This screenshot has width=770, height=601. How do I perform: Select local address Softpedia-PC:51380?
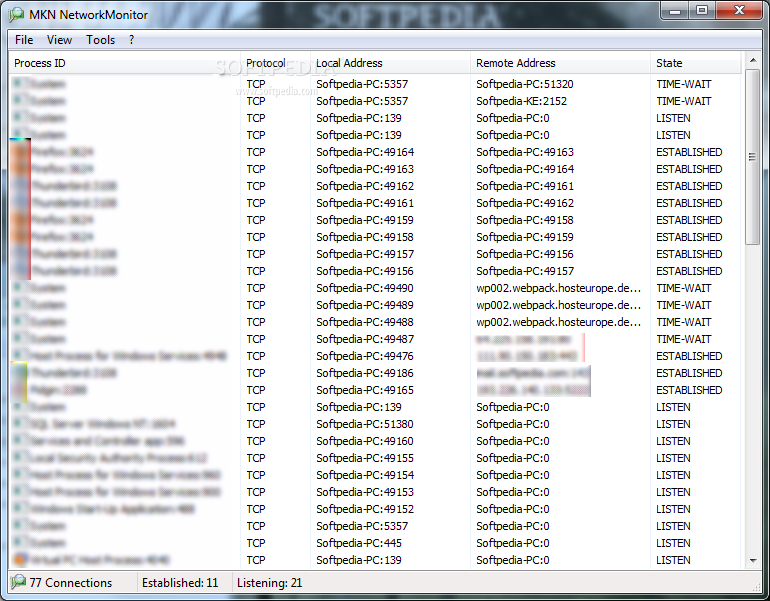tap(365, 424)
